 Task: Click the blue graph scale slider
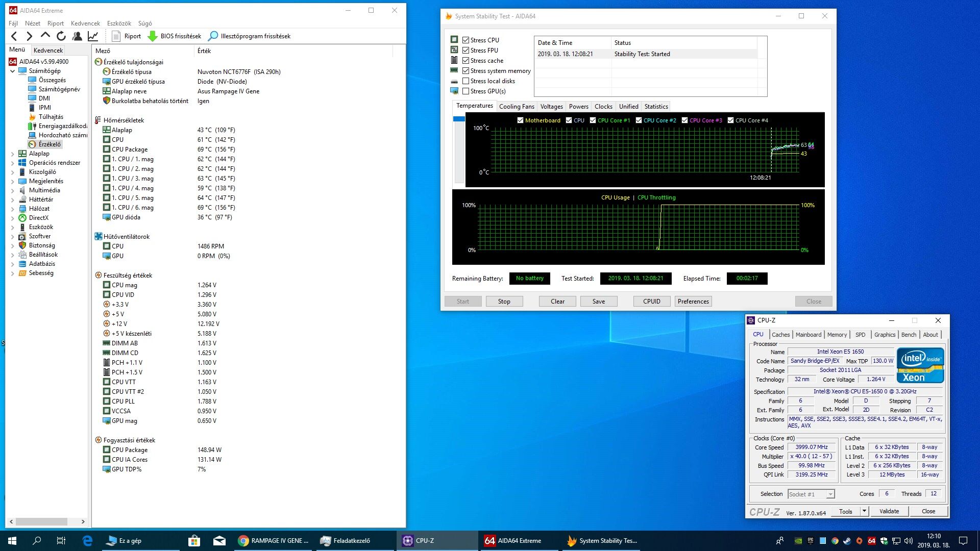[459, 119]
